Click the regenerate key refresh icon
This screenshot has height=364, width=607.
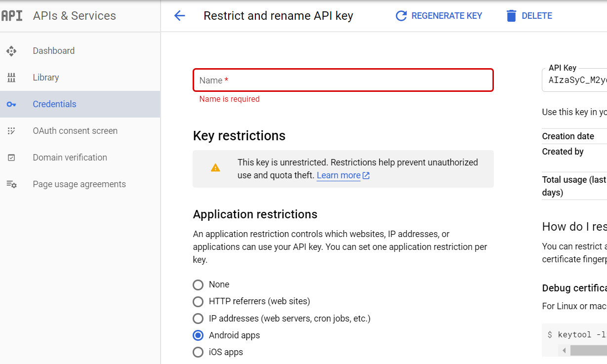[x=401, y=16]
